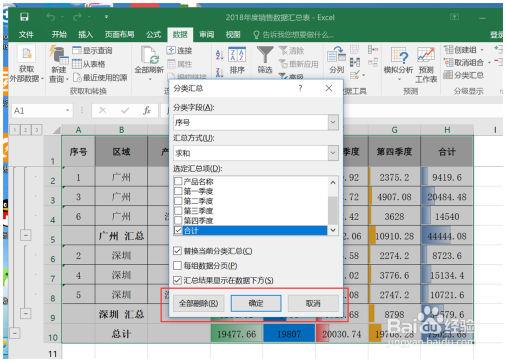The width and height of the screenshot is (506, 362).
Task: Toggle 替换当前分类汇总 checkbox
Action: click(178, 251)
